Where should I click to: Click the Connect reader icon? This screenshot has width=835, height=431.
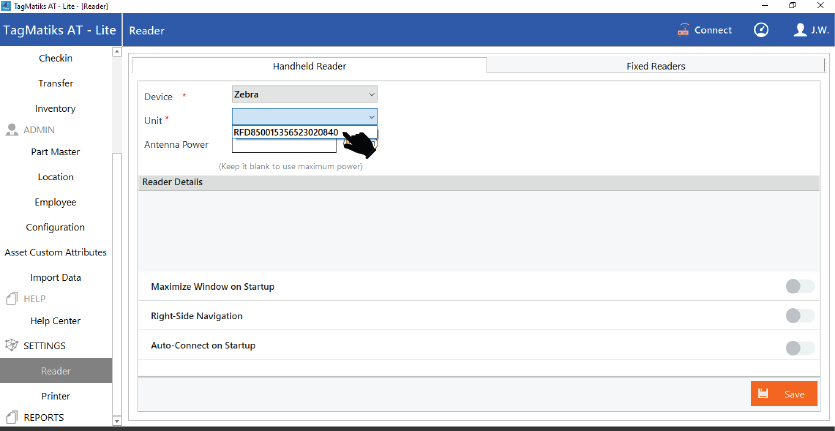point(683,30)
